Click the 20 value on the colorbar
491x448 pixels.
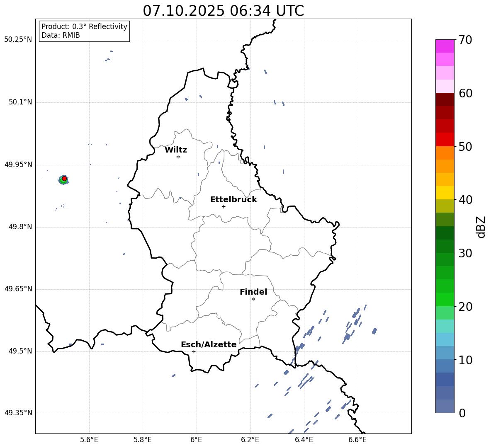click(x=465, y=307)
